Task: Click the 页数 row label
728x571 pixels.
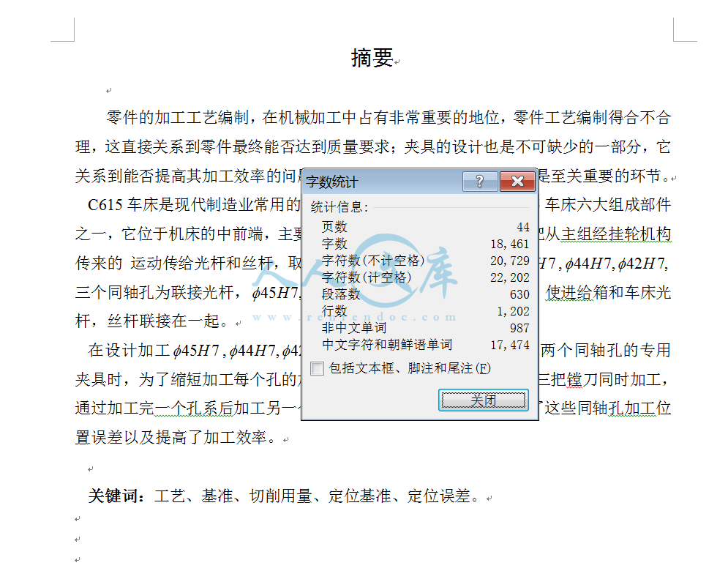Action: coord(334,227)
